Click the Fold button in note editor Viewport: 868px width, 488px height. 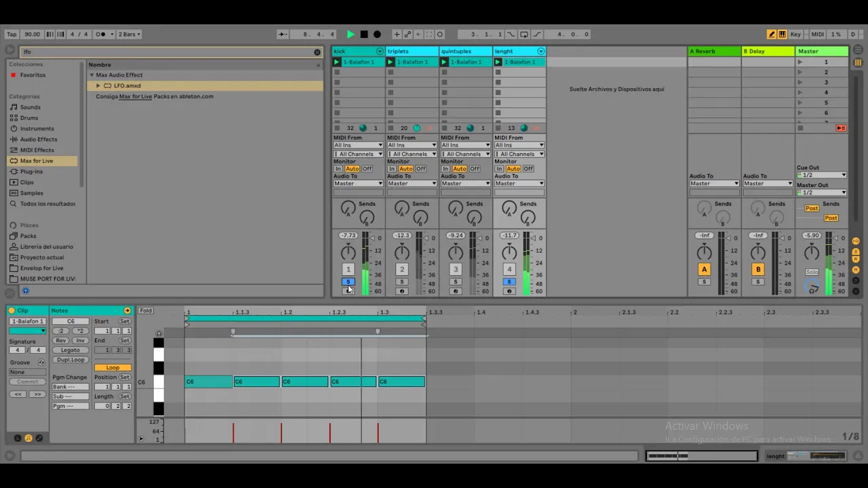145,311
